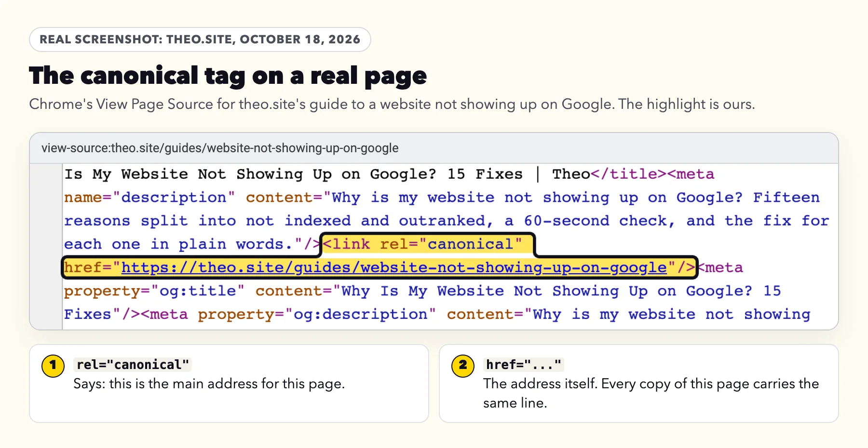Select 'The canonical tag on a real page' heading
The image size is (868, 448).
[228, 76]
